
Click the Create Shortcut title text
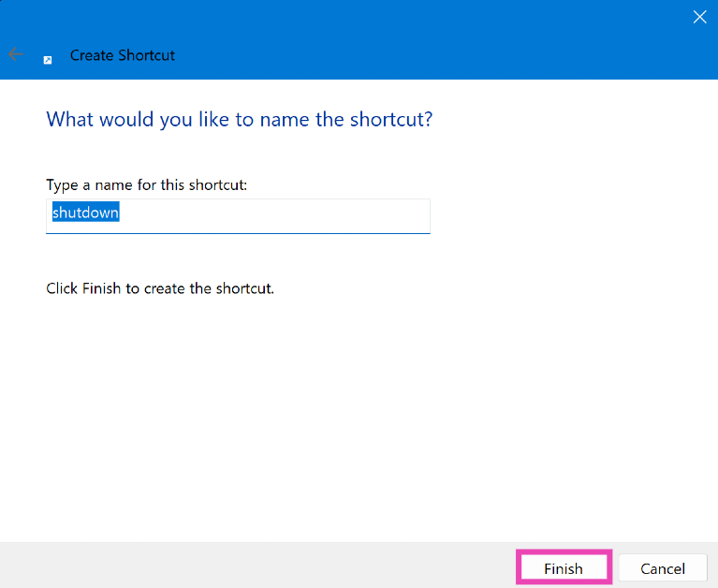(123, 55)
